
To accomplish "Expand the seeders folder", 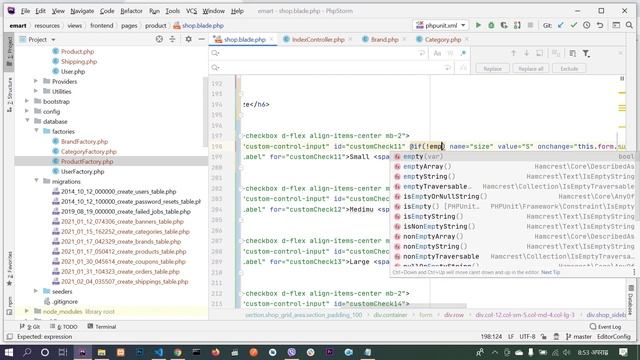I will point(36,291).
